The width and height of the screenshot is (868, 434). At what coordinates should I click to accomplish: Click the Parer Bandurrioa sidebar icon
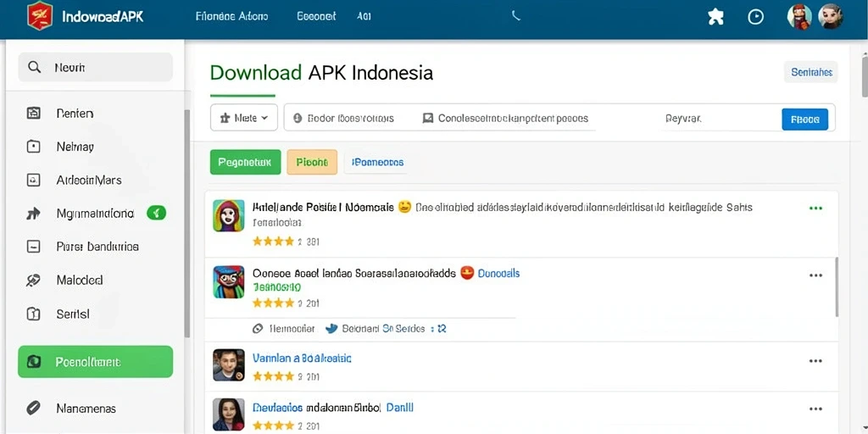click(34, 247)
